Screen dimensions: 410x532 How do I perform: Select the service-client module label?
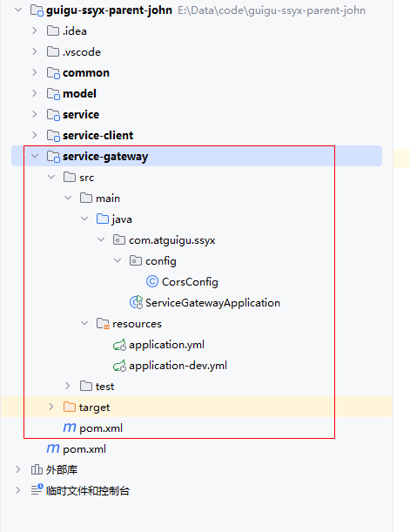point(98,136)
